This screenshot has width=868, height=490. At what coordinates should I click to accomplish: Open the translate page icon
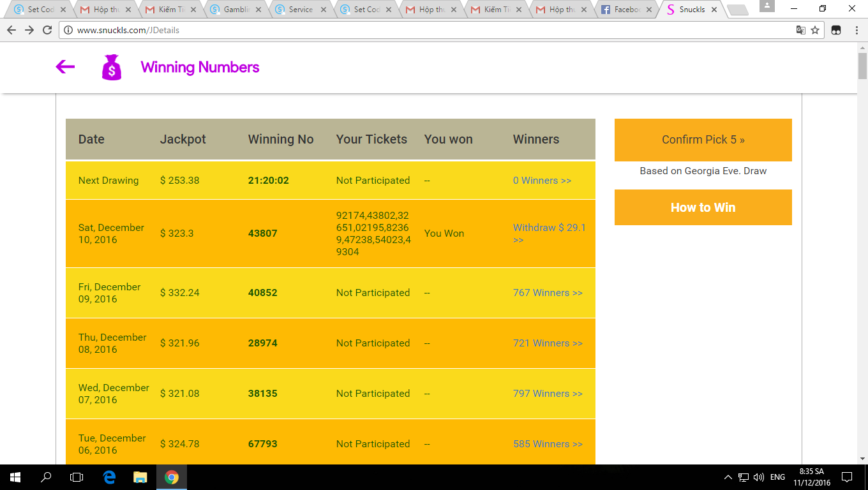click(800, 30)
